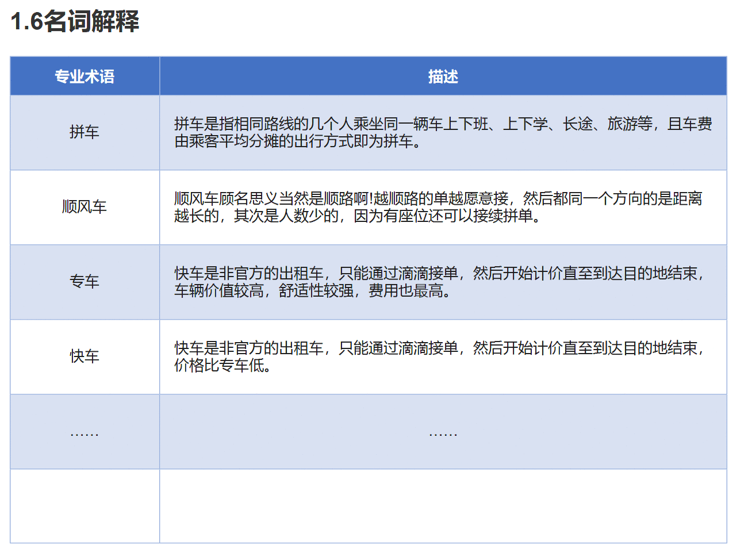Click the 拼车 description text
The width and height of the screenshot is (748, 560).
click(x=443, y=132)
